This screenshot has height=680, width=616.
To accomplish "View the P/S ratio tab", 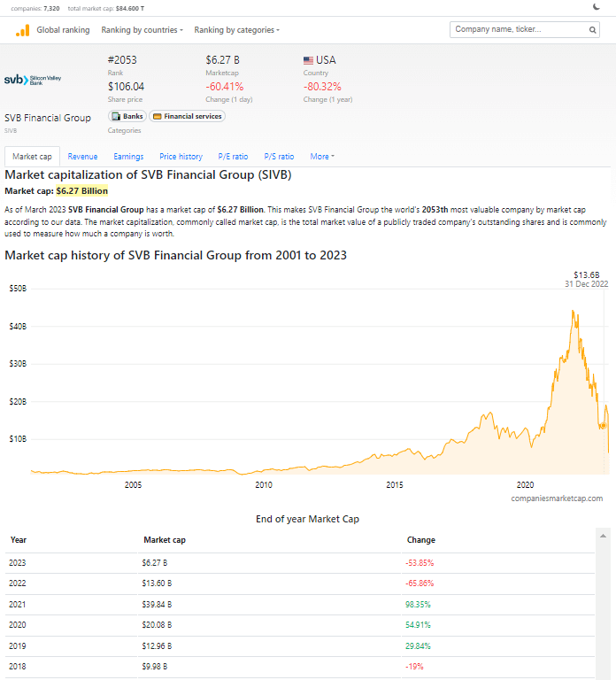I will point(279,157).
